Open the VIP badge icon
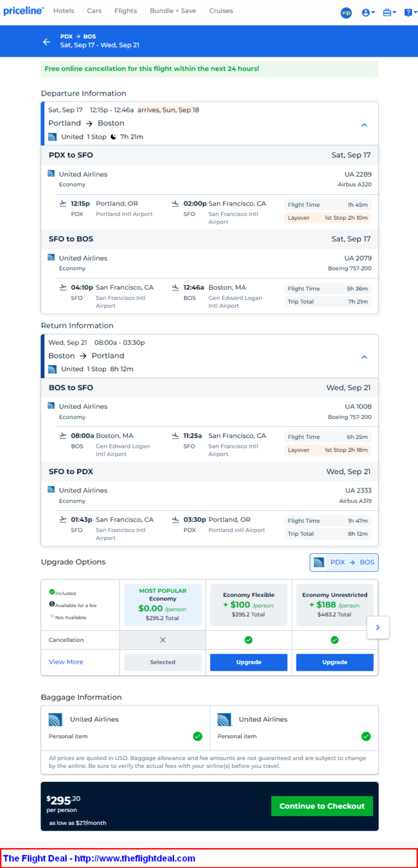The image size is (418, 868). [x=346, y=12]
